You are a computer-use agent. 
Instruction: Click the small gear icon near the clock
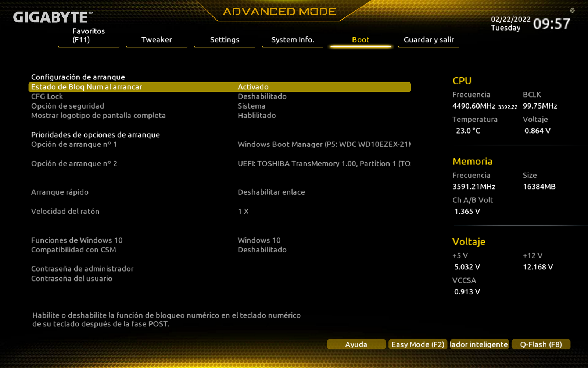[572, 10]
